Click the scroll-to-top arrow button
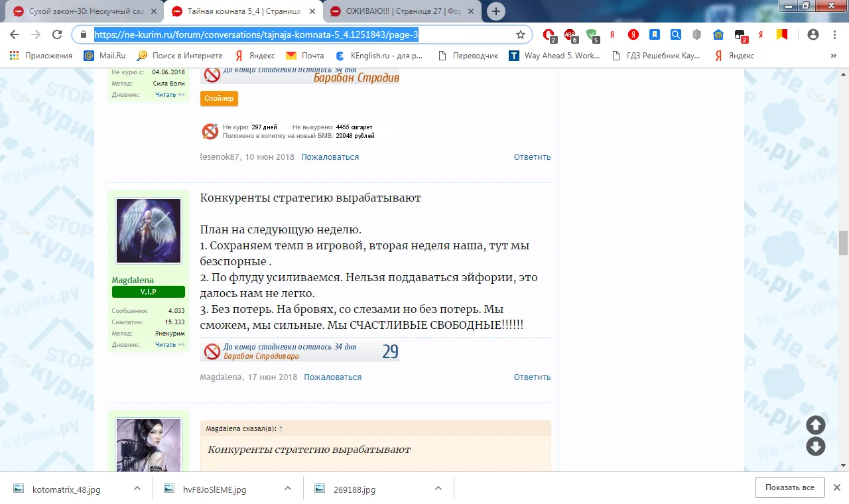 815,425
